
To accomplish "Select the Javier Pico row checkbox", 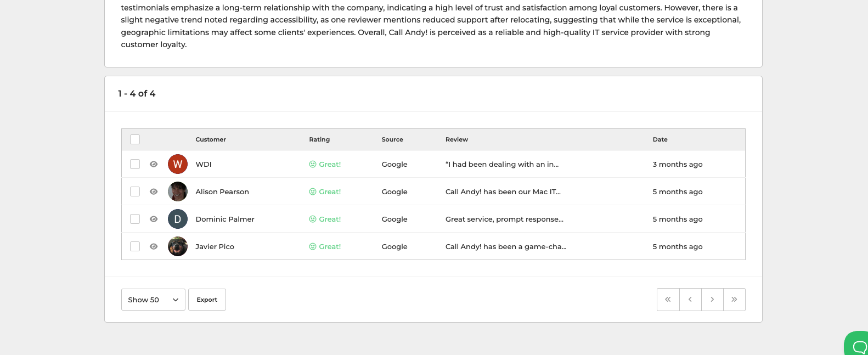I will (135, 246).
